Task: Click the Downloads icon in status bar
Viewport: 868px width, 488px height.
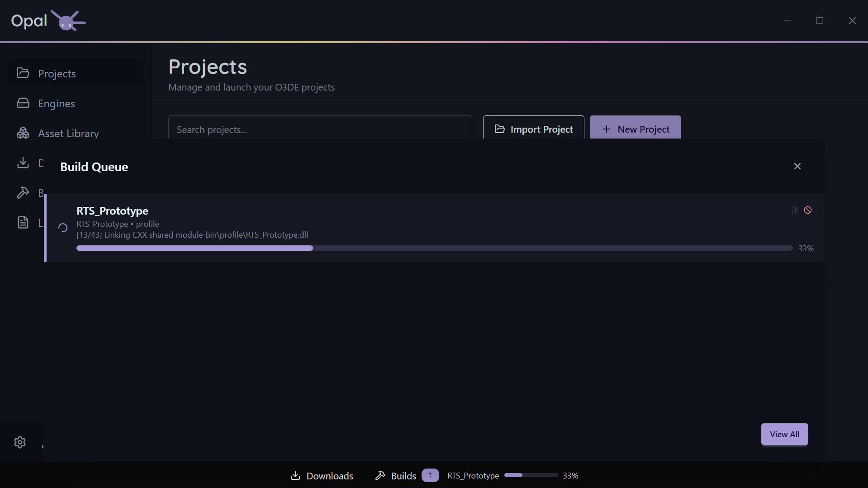Action: [295, 475]
